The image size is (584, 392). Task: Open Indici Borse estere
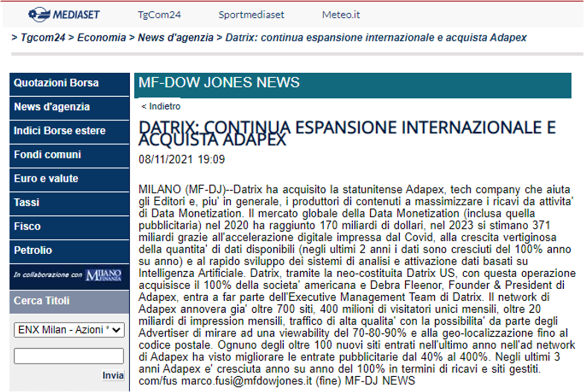69,131
